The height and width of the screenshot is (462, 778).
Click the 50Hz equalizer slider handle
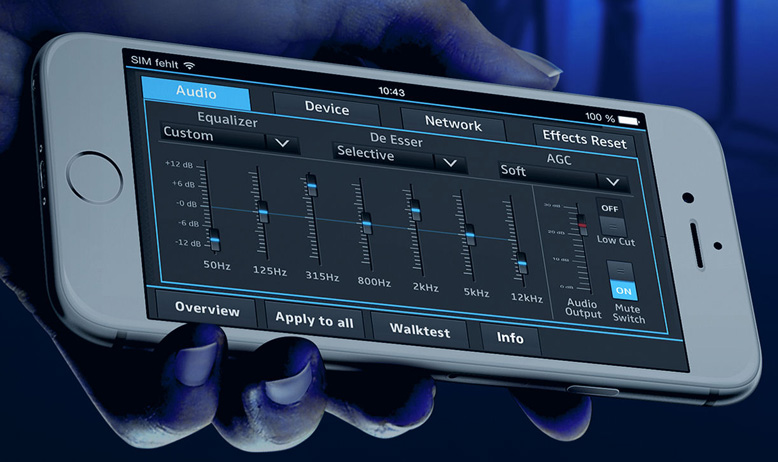click(x=214, y=238)
